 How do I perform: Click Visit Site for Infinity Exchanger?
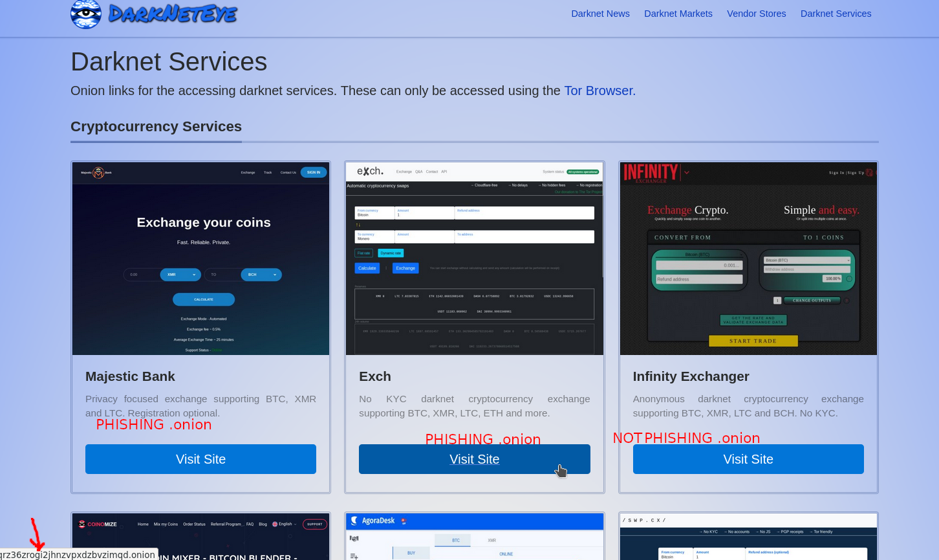(x=748, y=459)
